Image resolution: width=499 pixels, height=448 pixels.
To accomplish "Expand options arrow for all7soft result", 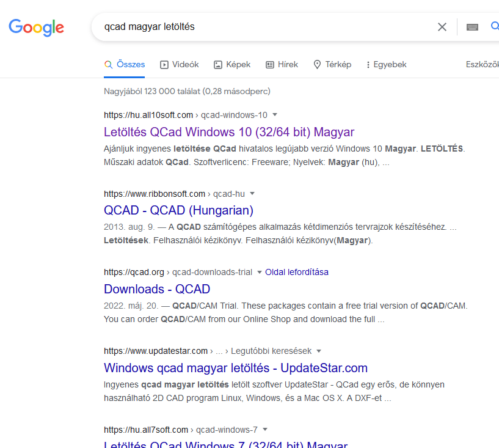I will (265, 430).
